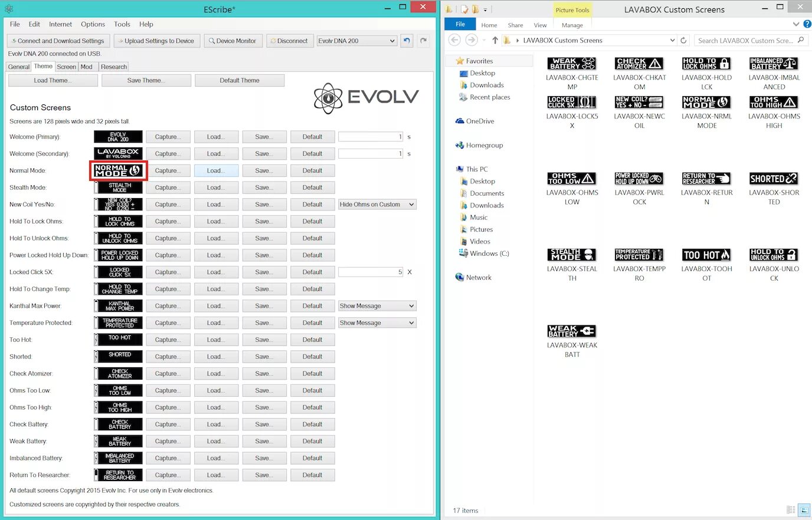Open the Evolv DNA 200 device dropdown

356,41
